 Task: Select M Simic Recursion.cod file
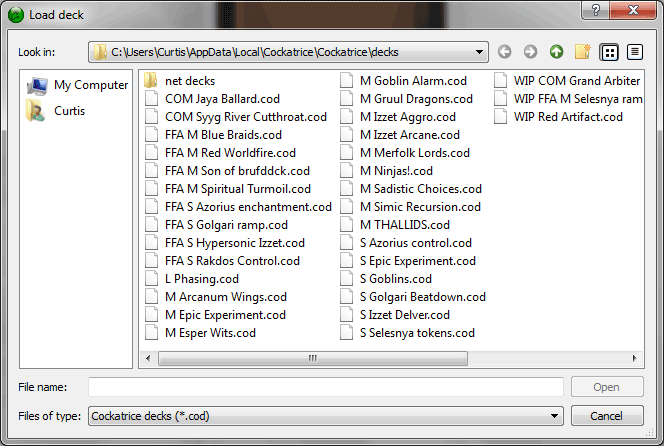(410, 207)
